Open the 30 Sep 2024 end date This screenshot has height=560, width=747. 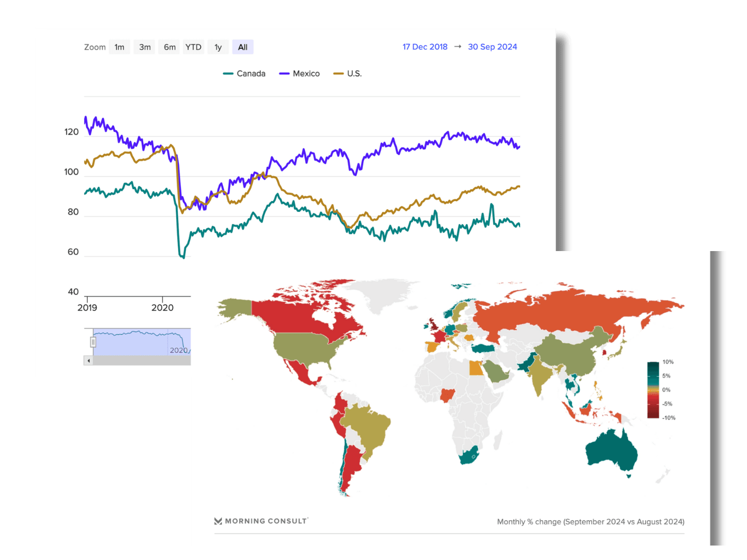(493, 47)
